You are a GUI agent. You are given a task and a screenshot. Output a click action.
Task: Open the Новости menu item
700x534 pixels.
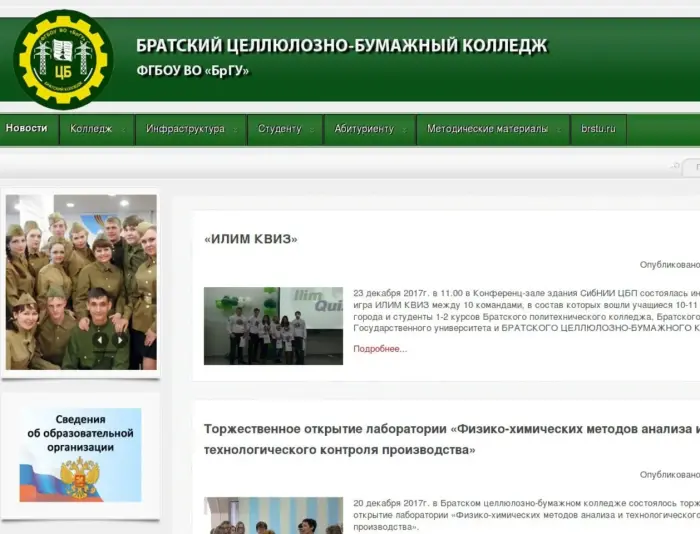27,128
